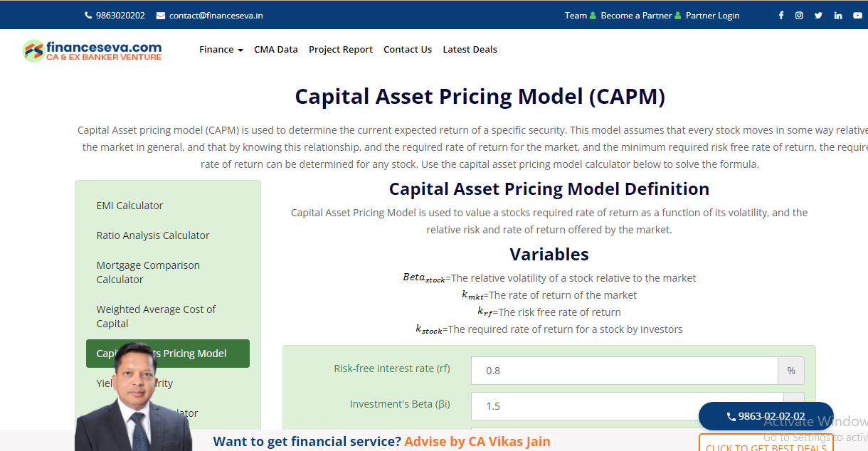
Task: Click the Risk-free interest rate input field
Action: pyautogui.click(x=624, y=371)
